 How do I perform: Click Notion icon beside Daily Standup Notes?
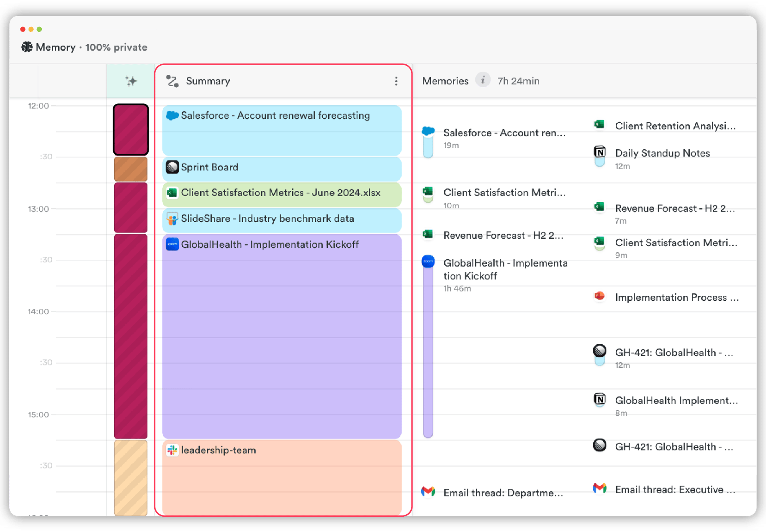pyautogui.click(x=599, y=152)
